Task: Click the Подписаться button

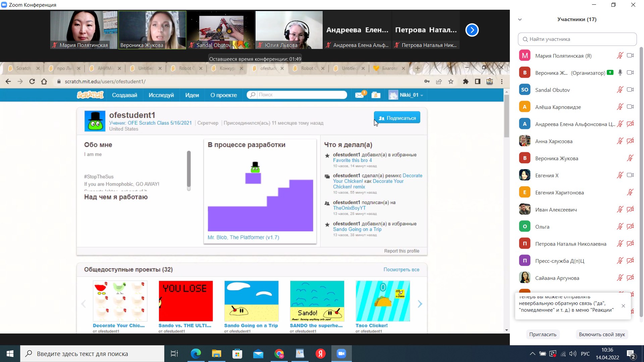Action: (x=397, y=118)
